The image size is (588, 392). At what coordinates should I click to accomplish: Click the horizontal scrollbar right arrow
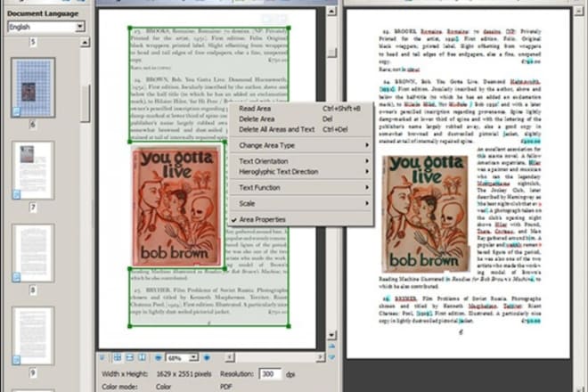click(x=320, y=357)
